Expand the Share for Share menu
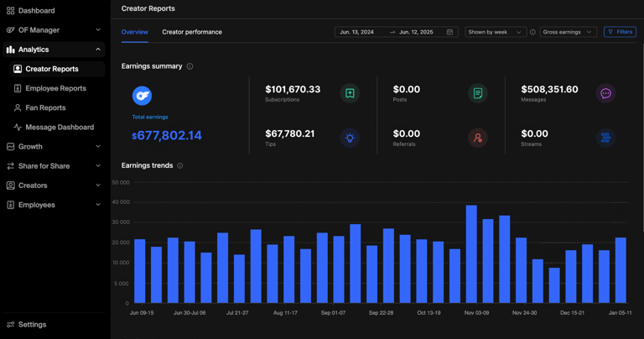Screen dimensions: 644x339 point(55,166)
